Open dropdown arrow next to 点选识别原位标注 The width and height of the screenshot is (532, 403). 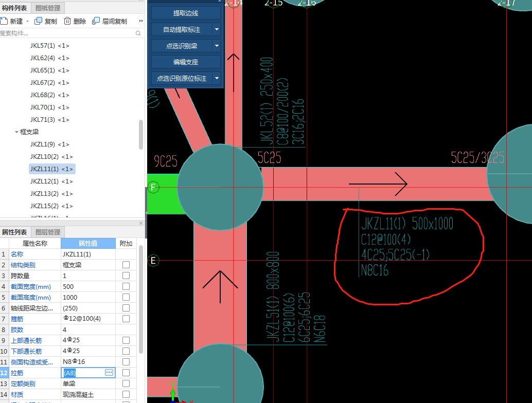point(217,78)
